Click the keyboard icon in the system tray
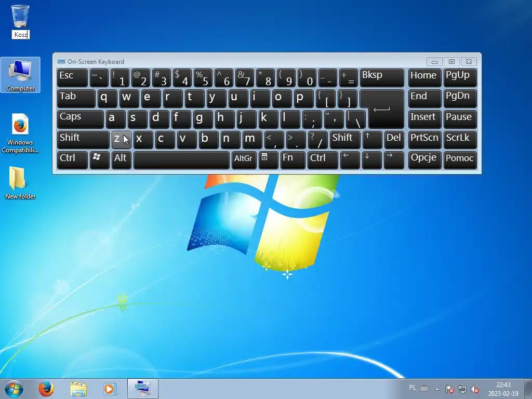The width and height of the screenshot is (532, 399). coord(424,389)
